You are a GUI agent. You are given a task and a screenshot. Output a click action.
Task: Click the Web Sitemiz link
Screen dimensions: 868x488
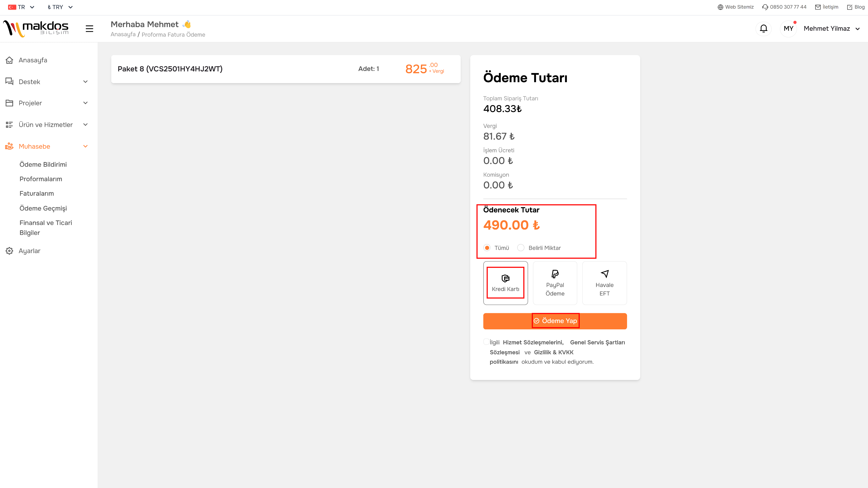pyautogui.click(x=739, y=7)
